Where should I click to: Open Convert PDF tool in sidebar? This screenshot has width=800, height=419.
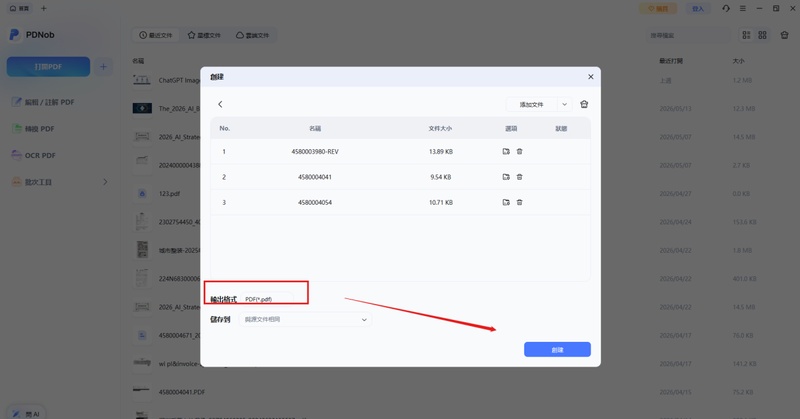tap(33, 129)
